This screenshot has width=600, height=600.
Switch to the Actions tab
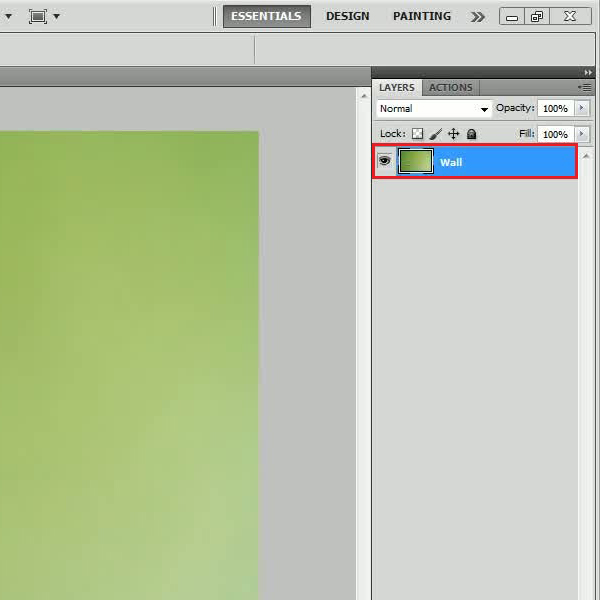450,88
